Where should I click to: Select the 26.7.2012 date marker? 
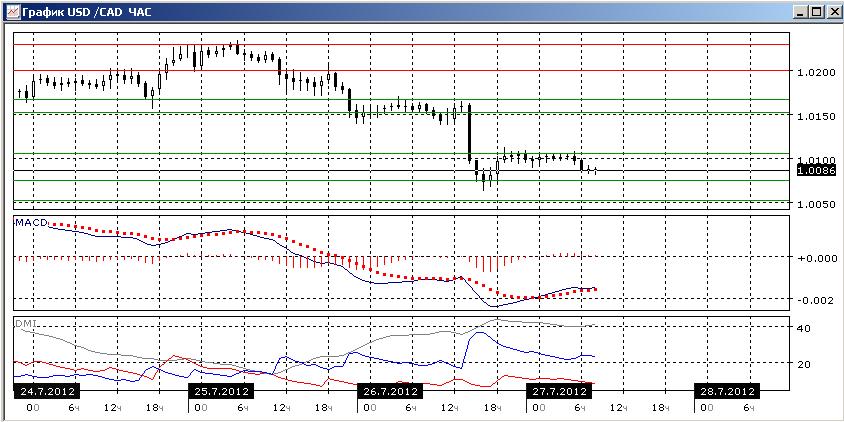click(390, 390)
